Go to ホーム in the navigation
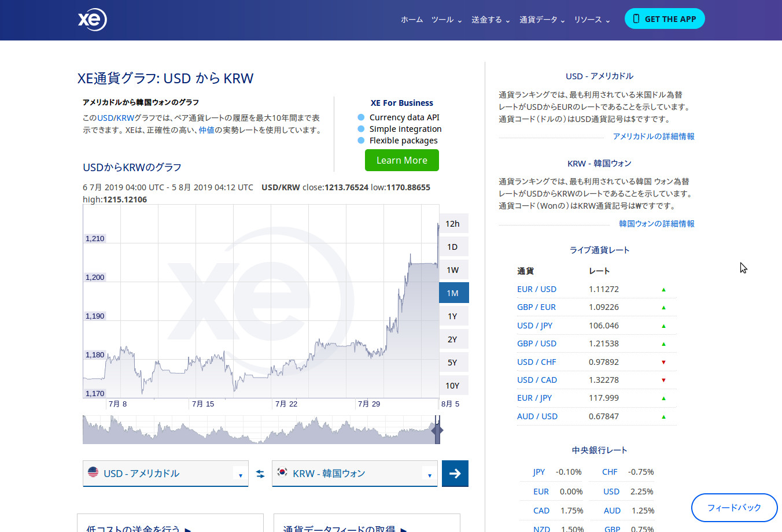 tap(412, 20)
